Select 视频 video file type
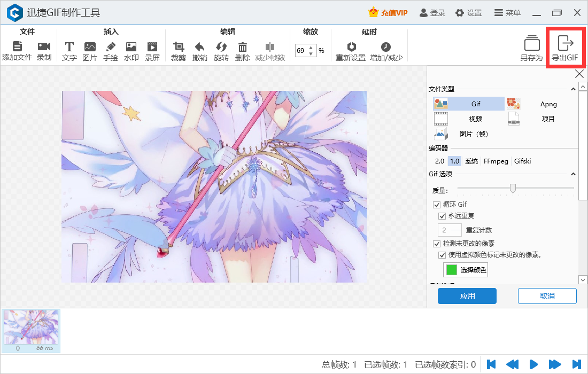This screenshot has height=374, width=588. click(469, 119)
